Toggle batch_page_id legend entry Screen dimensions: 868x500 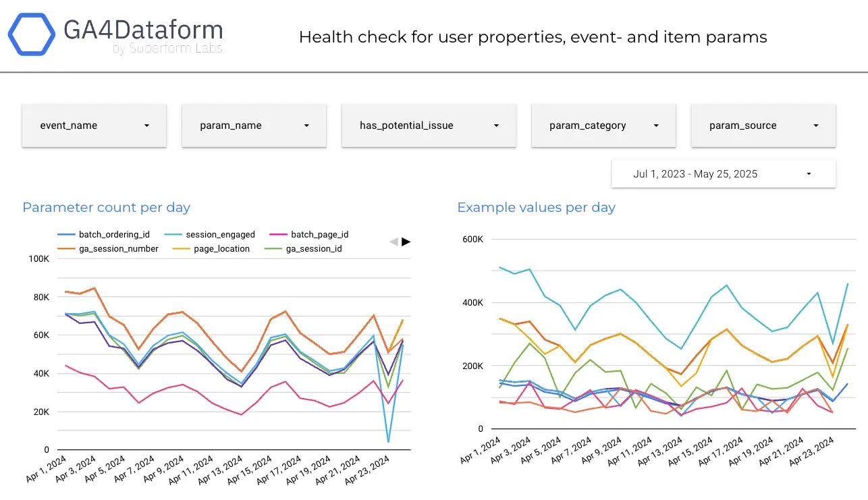point(319,235)
